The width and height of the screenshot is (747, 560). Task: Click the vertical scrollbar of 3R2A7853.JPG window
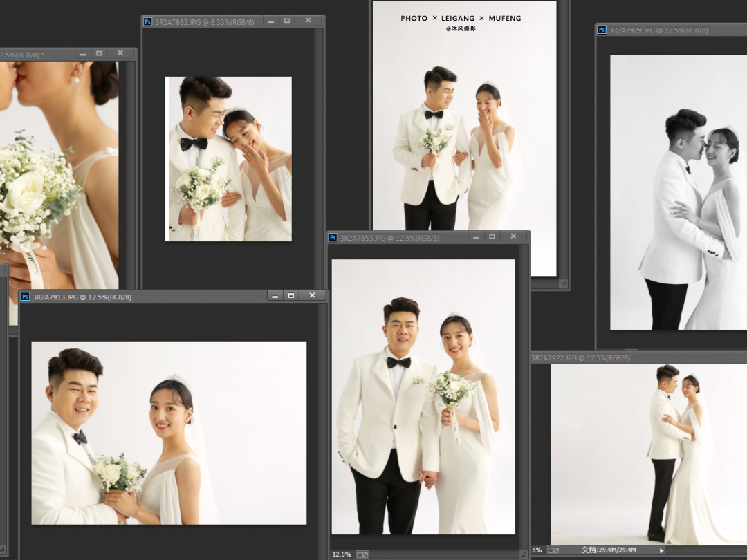524,396
